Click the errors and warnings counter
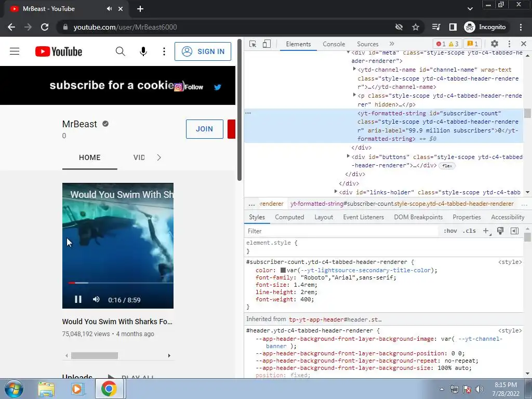This screenshot has height=399, width=532. [448, 44]
